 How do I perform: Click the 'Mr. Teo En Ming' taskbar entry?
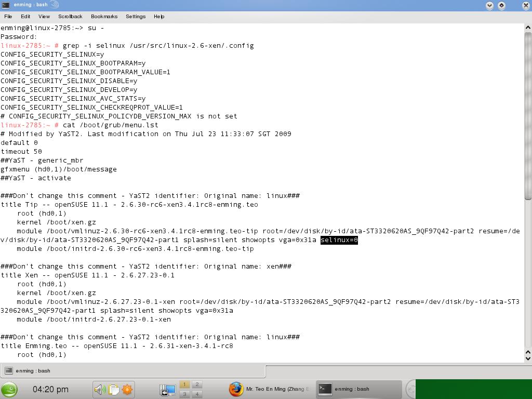[x=270, y=389]
